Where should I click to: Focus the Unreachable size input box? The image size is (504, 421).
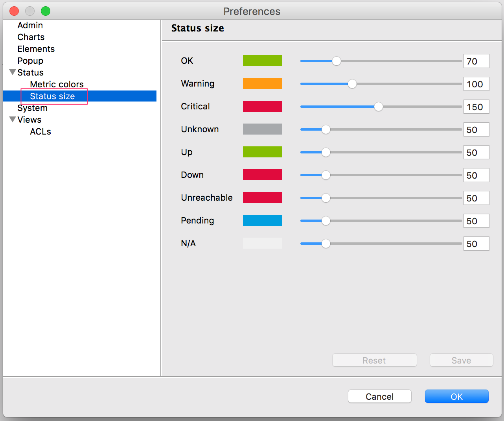pyautogui.click(x=476, y=198)
